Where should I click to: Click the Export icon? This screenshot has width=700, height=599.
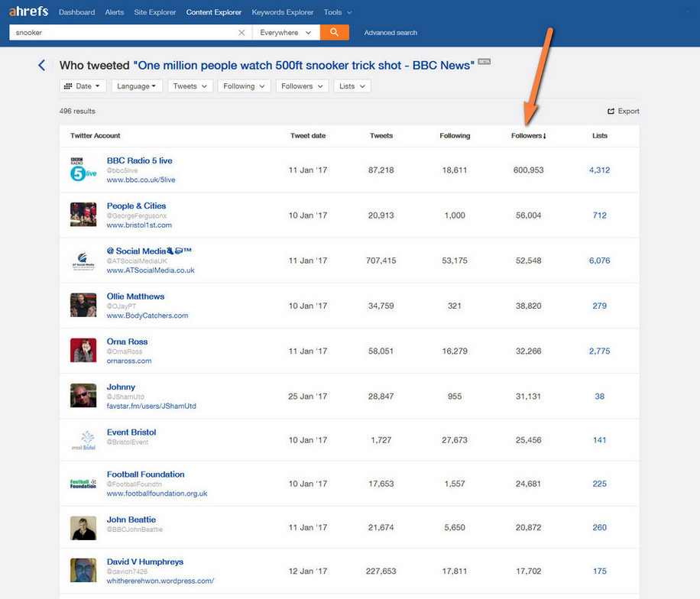611,111
